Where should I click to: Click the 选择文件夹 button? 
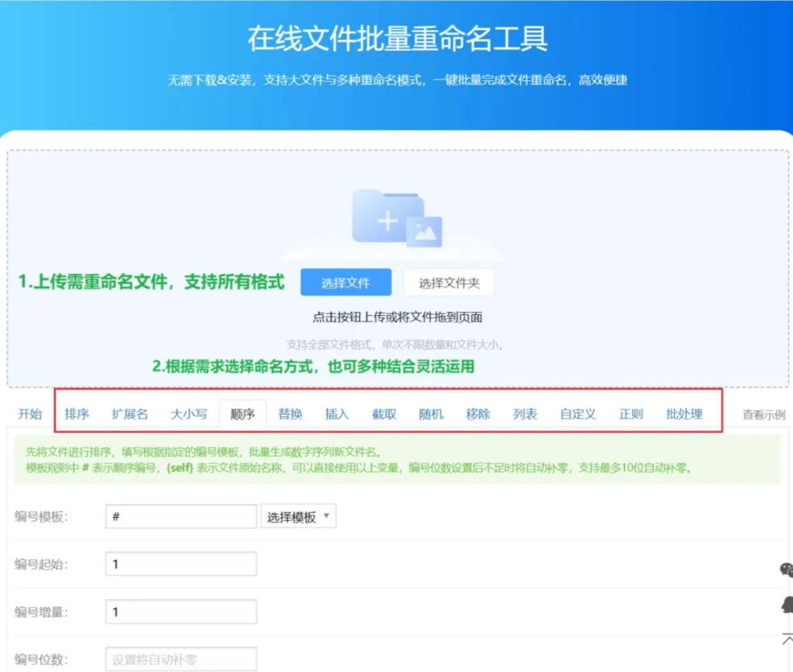click(449, 282)
